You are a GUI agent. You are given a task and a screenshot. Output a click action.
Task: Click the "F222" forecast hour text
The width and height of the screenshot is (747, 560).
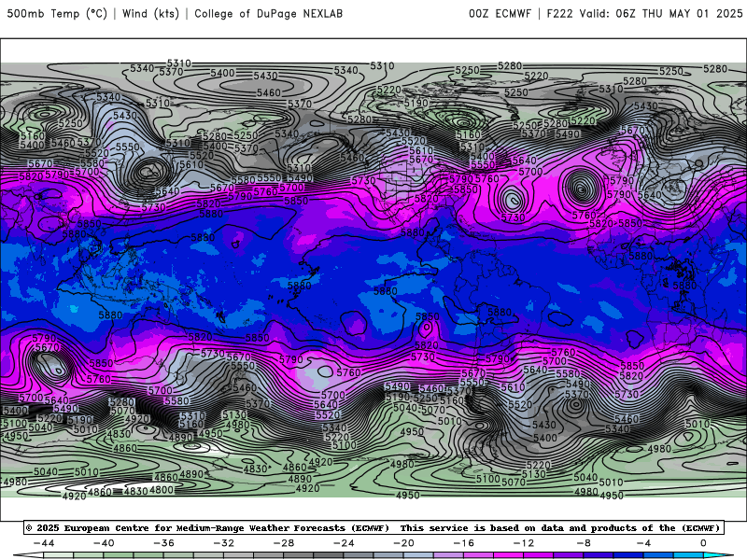pyautogui.click(x=559, y=13)
